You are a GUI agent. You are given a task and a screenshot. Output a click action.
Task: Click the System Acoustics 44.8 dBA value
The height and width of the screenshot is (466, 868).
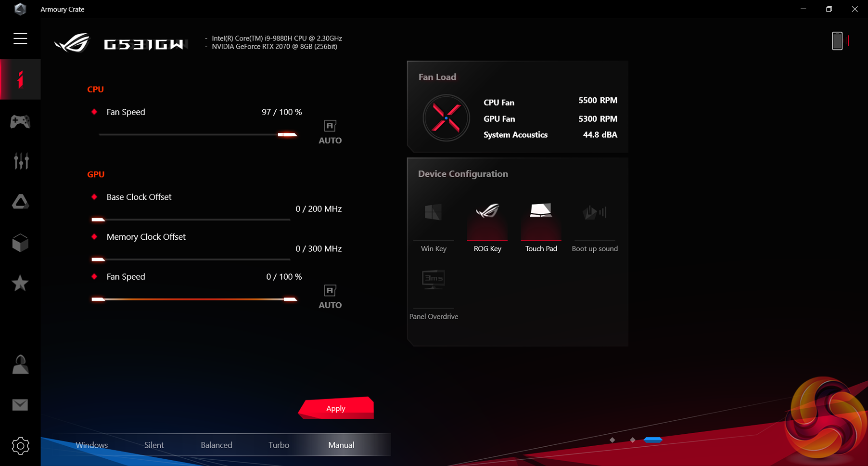pos(600,135)
